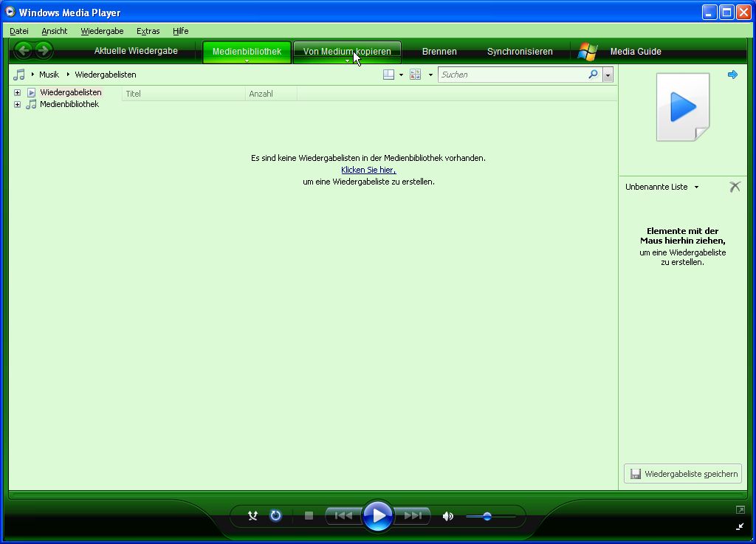Open the Media Guide tab
This screenshot has height=544, width=756.
636,52
